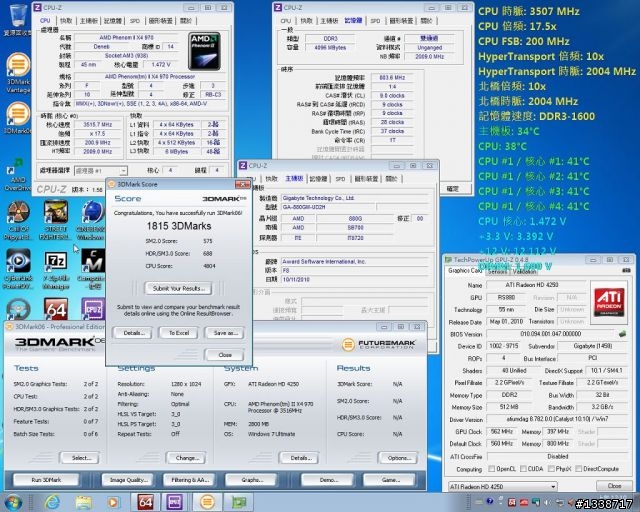Open Windows Media Player on the taskbar
The image size is (640, 512).
(x=113, y=502)
